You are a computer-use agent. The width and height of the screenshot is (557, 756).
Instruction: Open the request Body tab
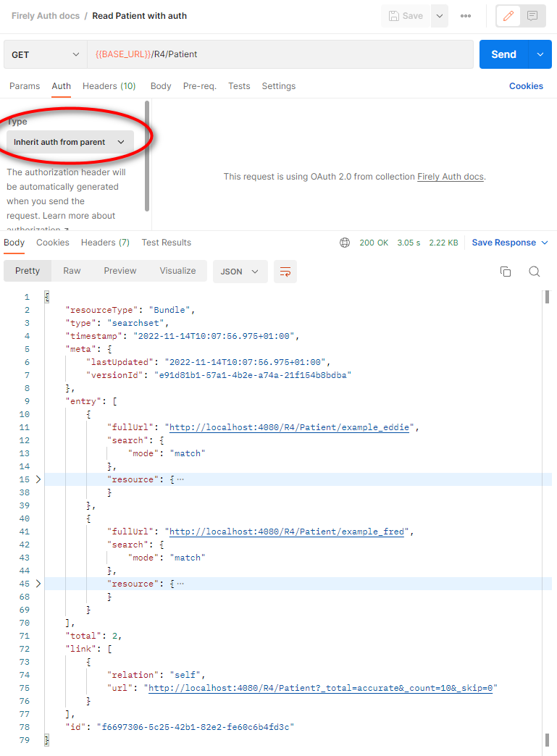pos(161,86)
